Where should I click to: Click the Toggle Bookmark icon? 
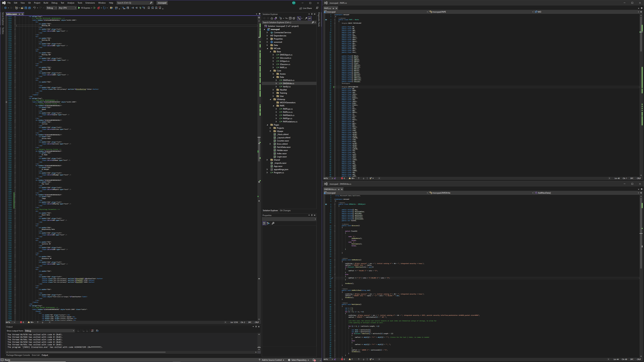pyautogui.click(x=149, y=8)
